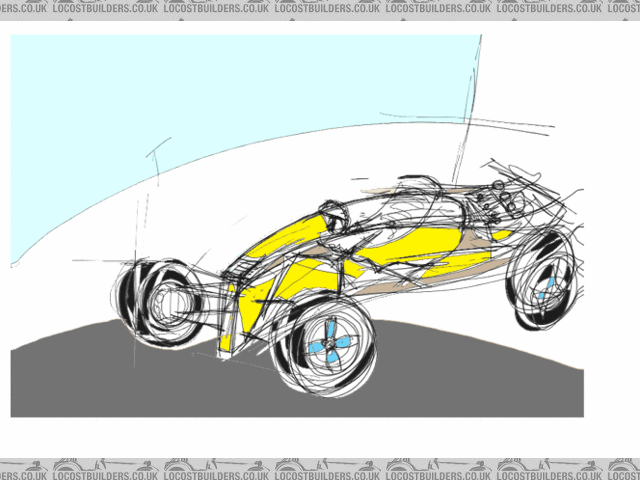Select the yellow nose panel of the car
This screenshot has height=480, width=640.
(x=230, y=318)
